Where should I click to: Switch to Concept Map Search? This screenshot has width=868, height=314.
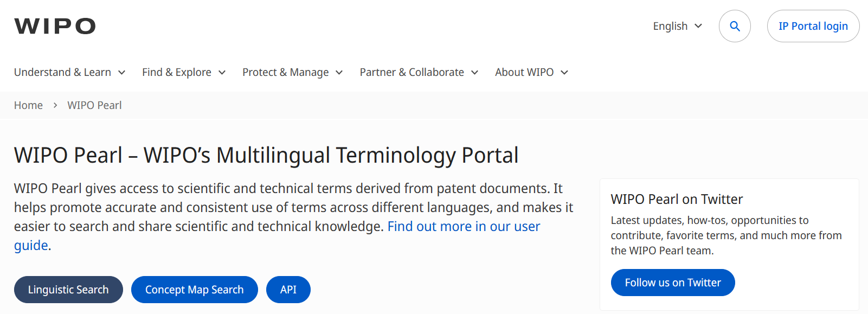194,290
